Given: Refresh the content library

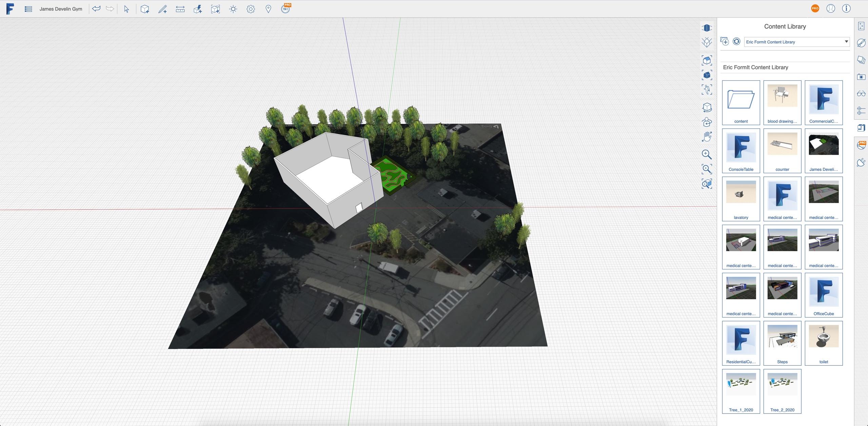Looking at the screenshot, I should [x=736, y=41].
